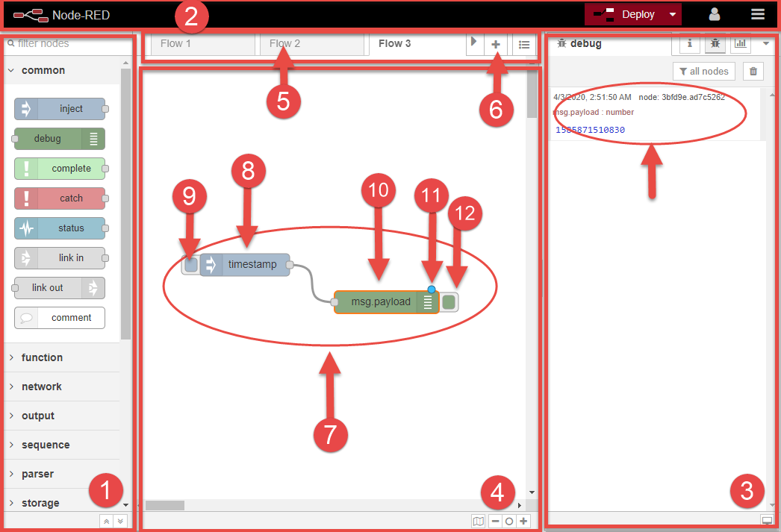
Task: Select the complete node in the palette
Action: click(x=60, y=169)
